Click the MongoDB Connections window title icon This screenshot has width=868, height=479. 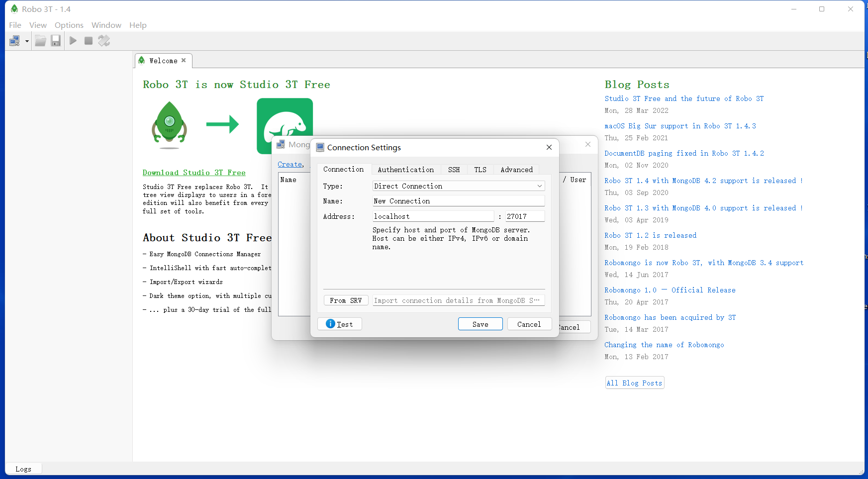click(281, 144)
